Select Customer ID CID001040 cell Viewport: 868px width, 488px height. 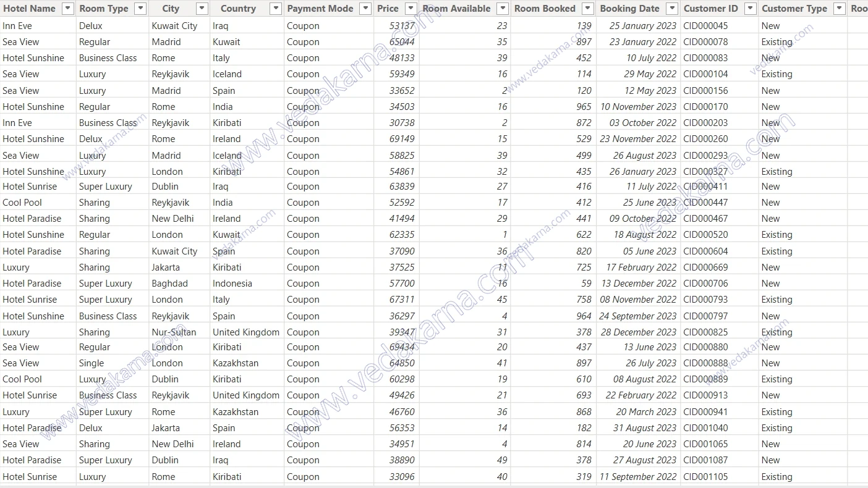(x=705, y=428)
